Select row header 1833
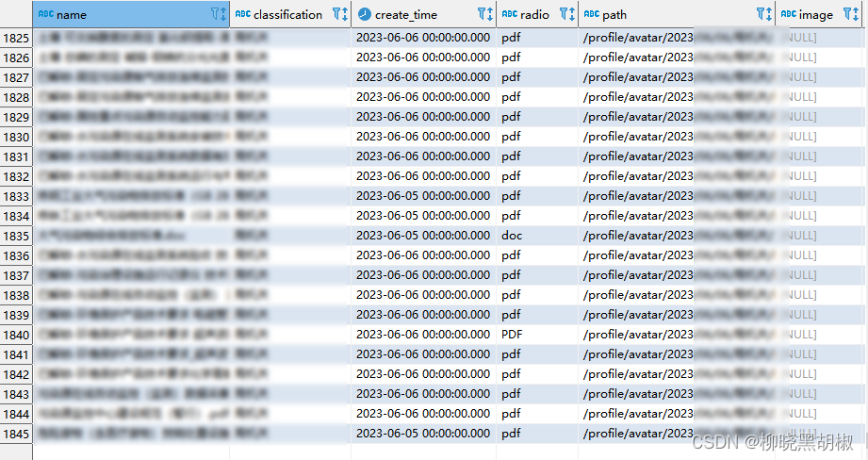868x460 pixels. (x=16, y=196)
